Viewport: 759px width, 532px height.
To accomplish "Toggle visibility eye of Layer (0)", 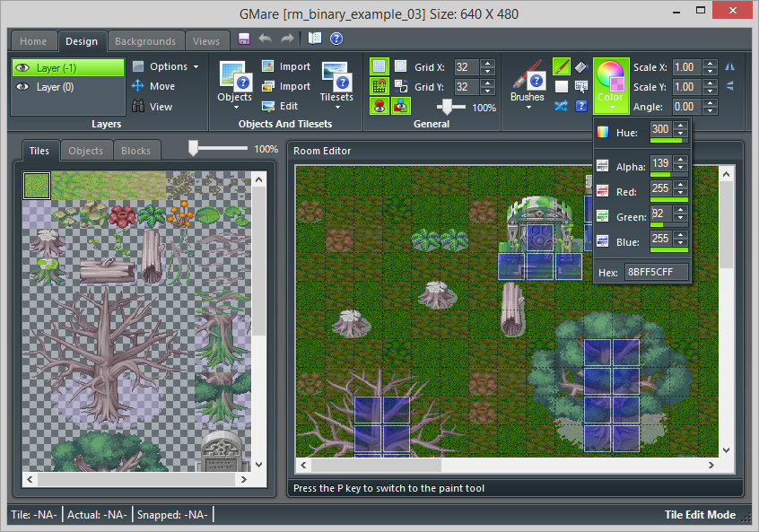I will coord(22,87).
